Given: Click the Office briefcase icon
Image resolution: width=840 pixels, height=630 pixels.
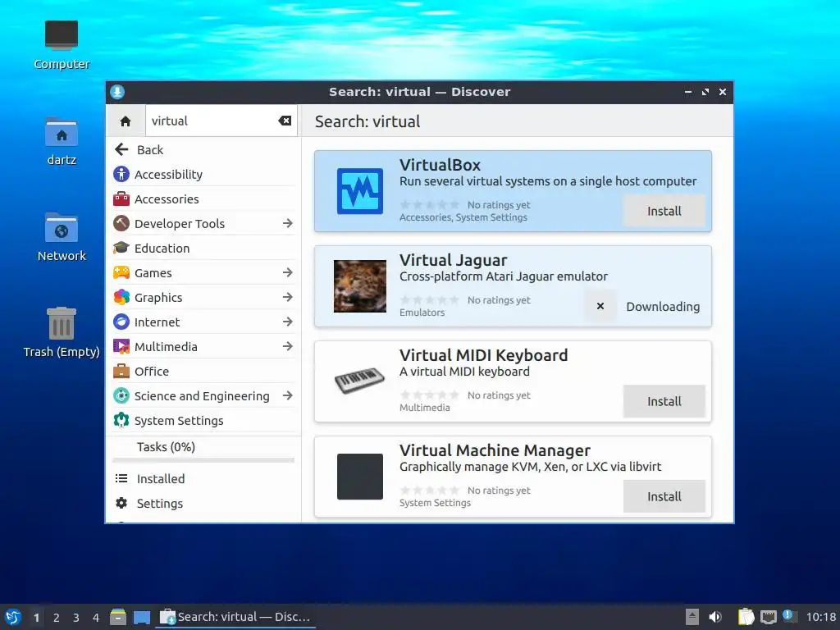Looking at the screenshot, I should pyautogui.click(x=121, y=372).
